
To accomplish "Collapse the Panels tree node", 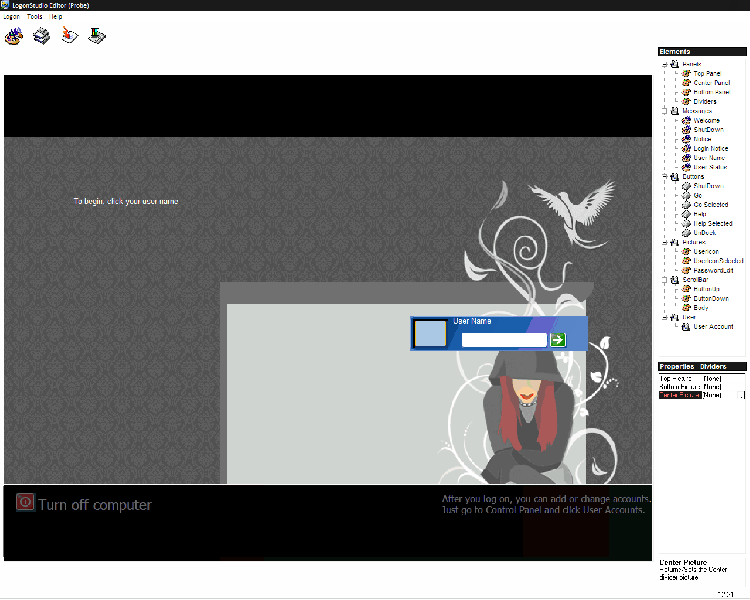I will 664,64.
